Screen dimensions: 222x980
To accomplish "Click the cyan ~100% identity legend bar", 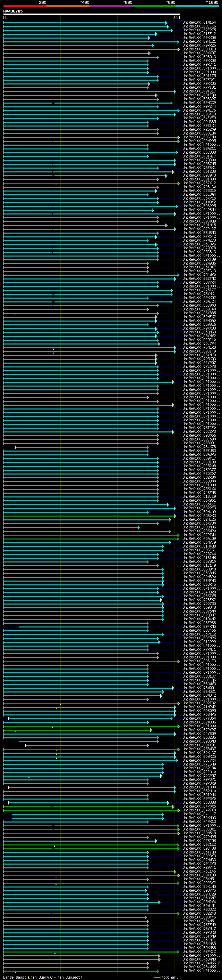I will (197, 6).
